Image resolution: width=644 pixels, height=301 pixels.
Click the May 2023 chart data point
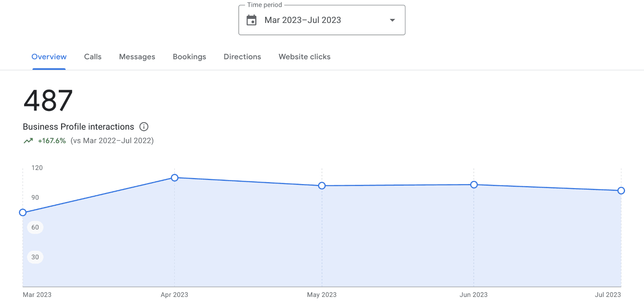[x=322, y=186]
